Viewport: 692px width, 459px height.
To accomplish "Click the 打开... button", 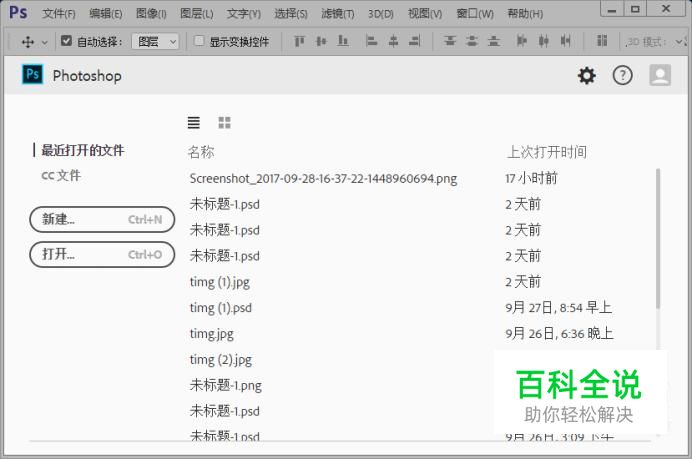I will (102, 255).
